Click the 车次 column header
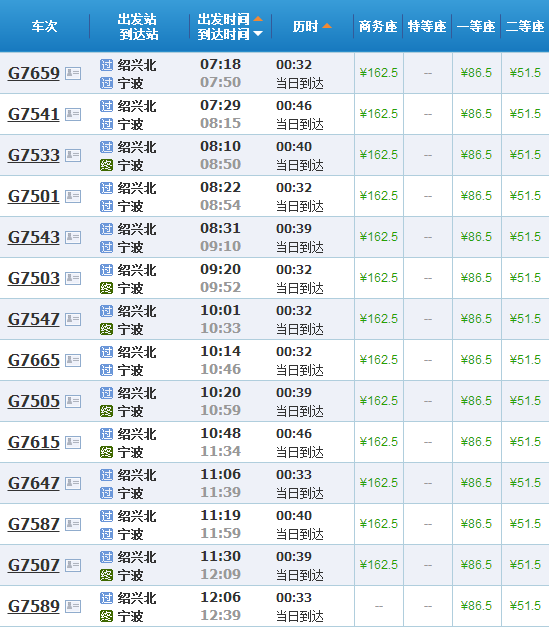The image size is (549, 627). pos(45,26)
